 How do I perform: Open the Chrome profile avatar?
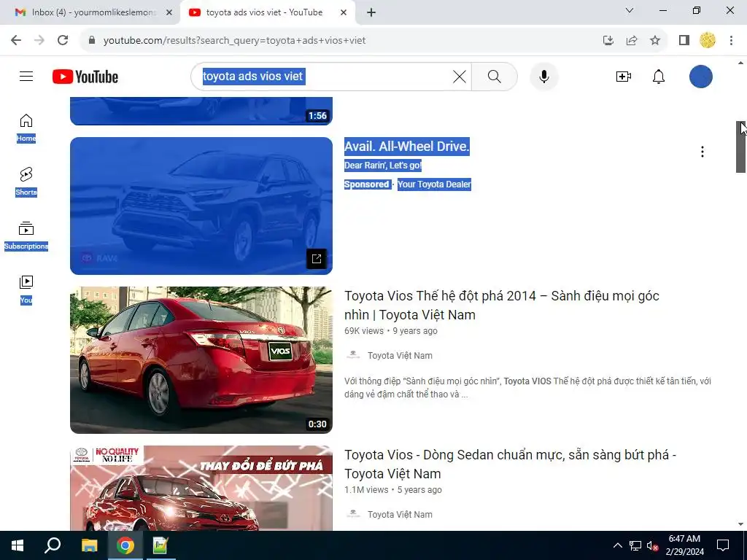click(708, 41)
